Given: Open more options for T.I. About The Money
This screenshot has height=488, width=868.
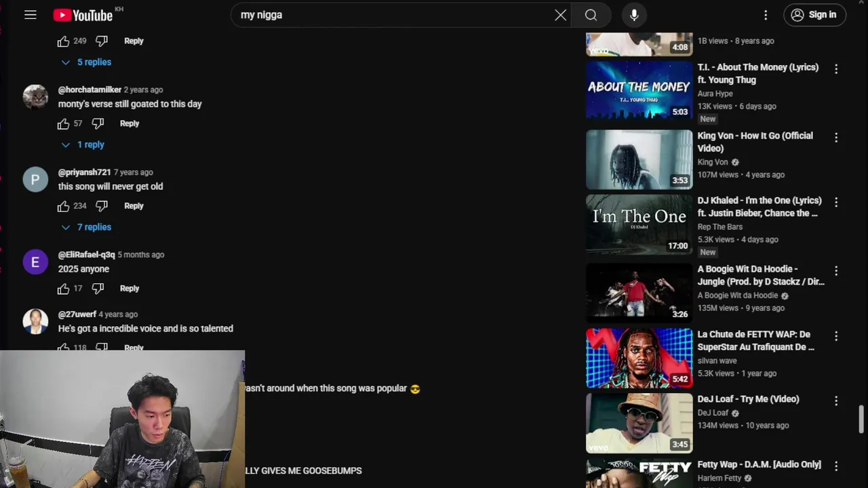Looking at the screenshot, I should (836, 69).
